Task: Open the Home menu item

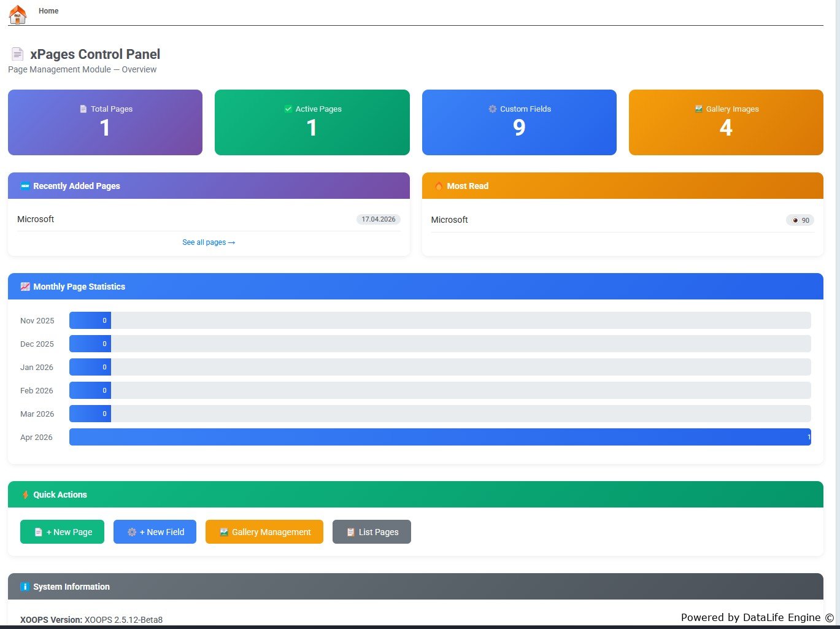Action: click(x=48, y=11)
